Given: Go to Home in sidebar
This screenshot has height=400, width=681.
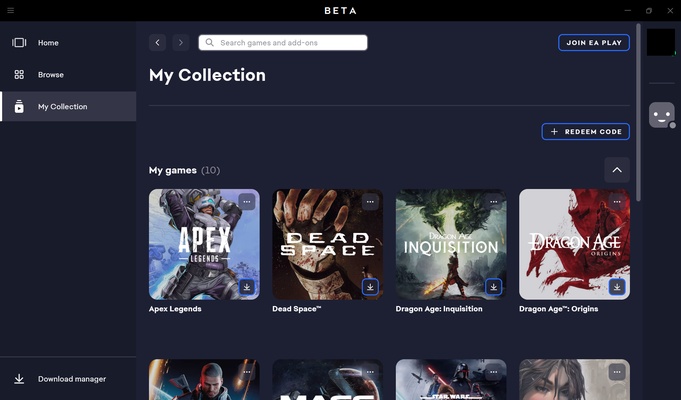Looking at the screenshot, I should tap(68, 43).
